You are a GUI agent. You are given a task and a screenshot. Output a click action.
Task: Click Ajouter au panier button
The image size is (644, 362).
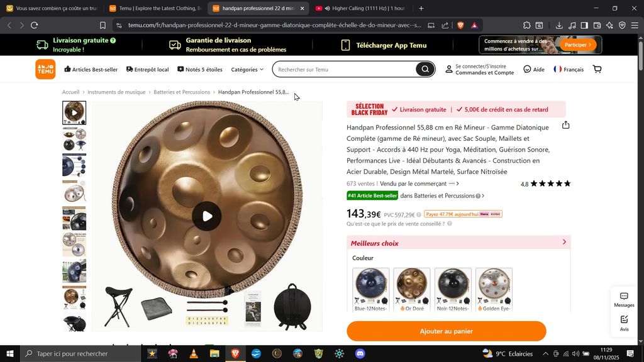pyautogui.click(x=447, y=331)
